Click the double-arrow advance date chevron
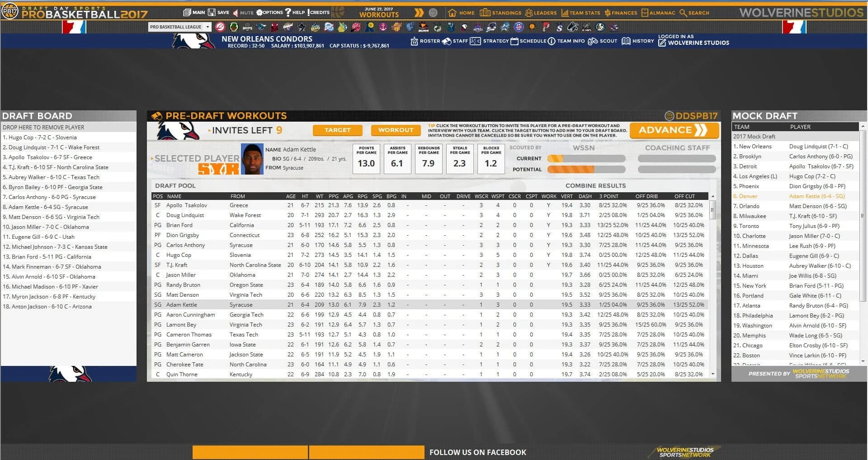This screenshot has height=460, width=868. 418,13
